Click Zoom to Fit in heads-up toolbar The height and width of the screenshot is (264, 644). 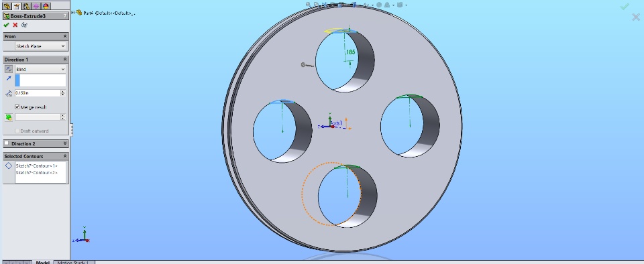click(309, 5)
